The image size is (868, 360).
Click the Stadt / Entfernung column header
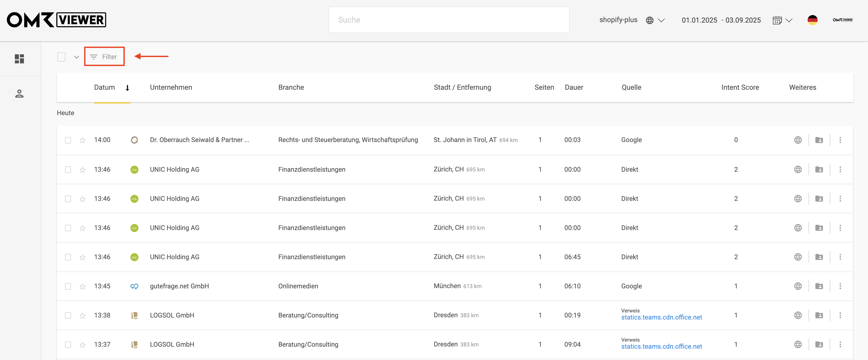pos(462,87)
